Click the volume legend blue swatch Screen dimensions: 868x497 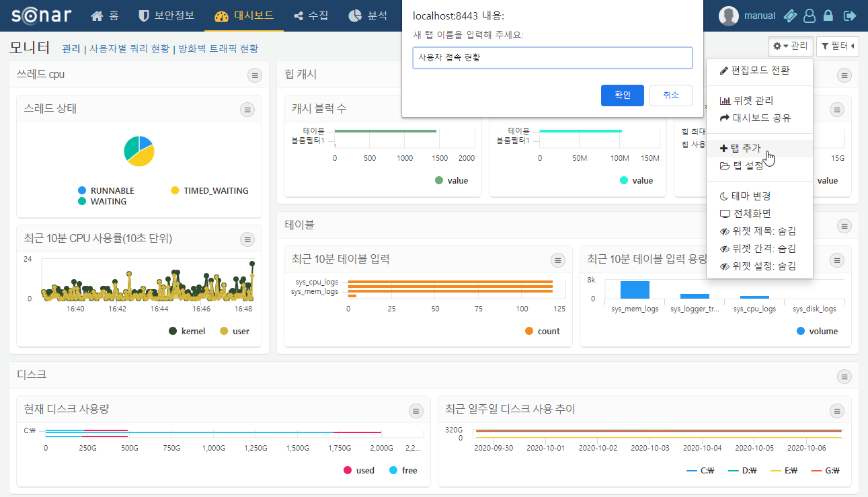[x=801, y=331]
